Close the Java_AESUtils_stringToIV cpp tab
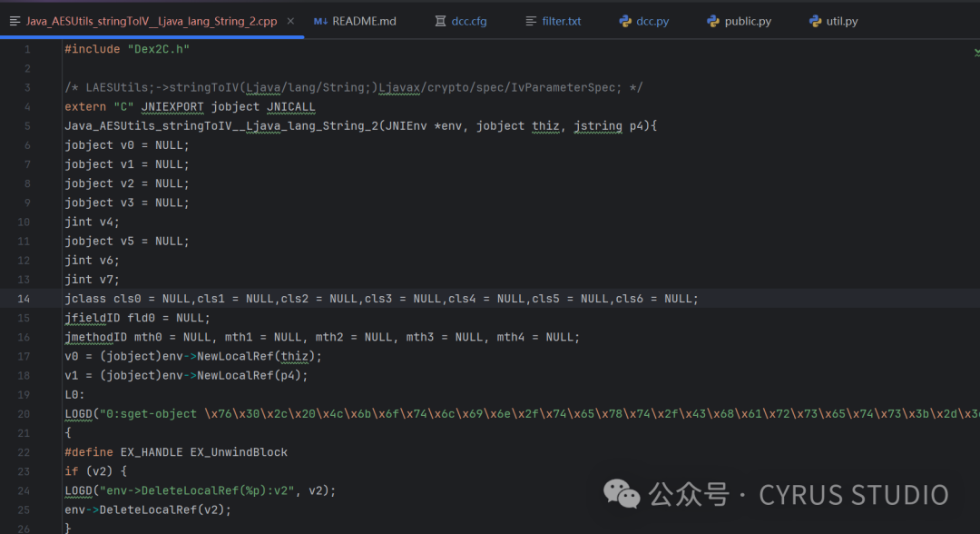 (x=290, y=21)
